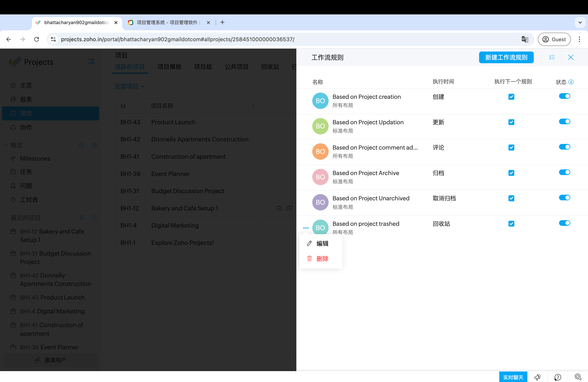
Task: Click the three-dot menu beside project trashed rule
Action: [x=306, y=228]
